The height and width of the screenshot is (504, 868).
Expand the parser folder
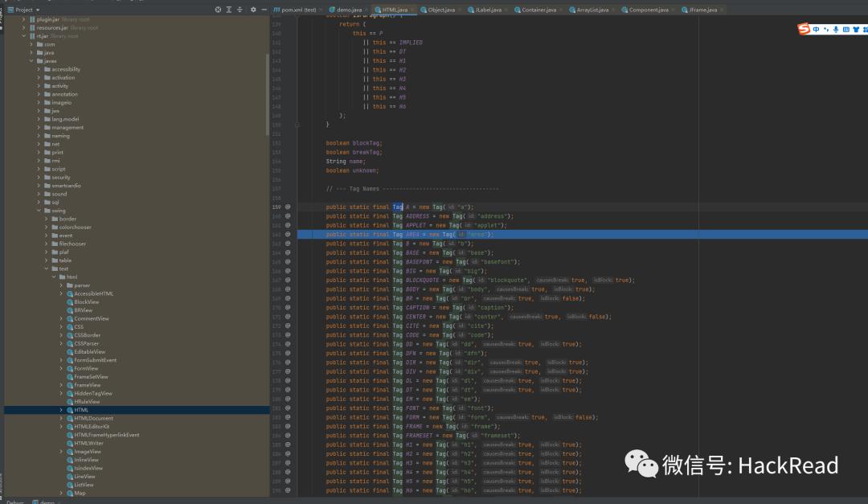click(61, 285)
